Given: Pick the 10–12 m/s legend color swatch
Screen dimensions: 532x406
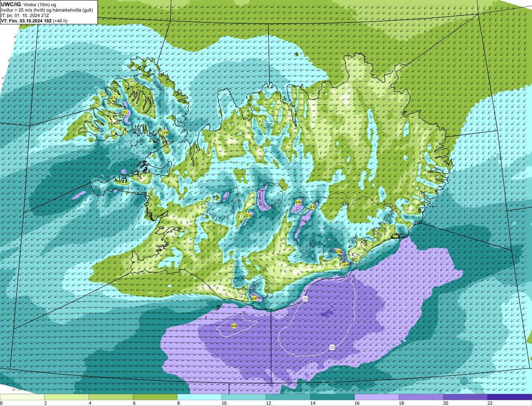Looking at the screenshot, I should [x=244, y=397].
